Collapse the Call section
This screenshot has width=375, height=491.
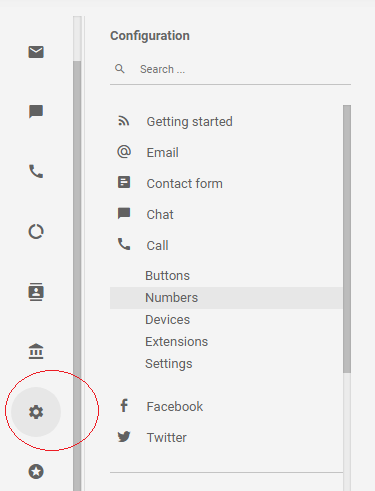click(226, 246)
